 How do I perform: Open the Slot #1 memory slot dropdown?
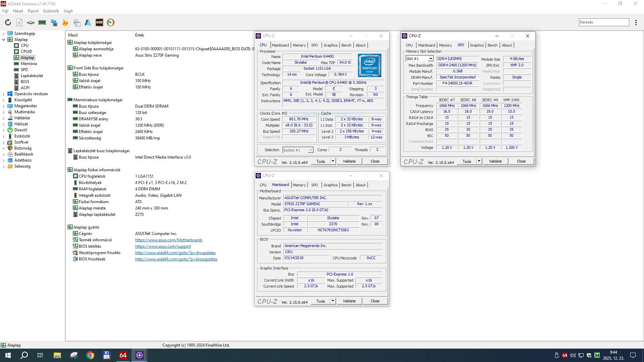(431, 59)
